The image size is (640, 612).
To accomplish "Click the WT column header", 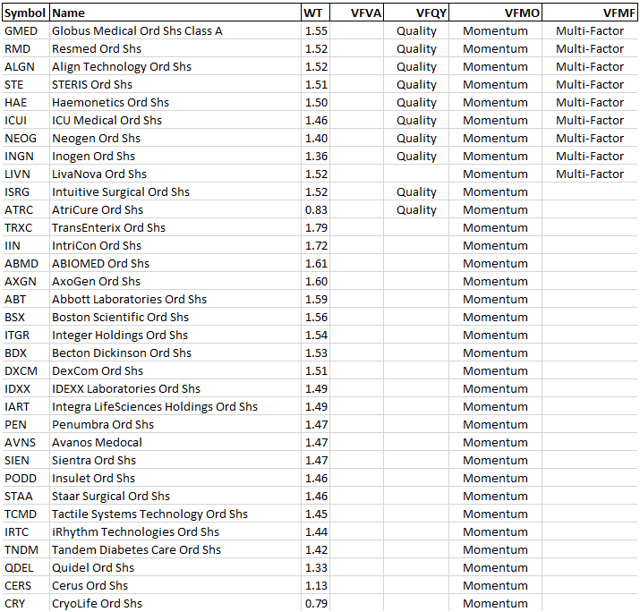I will pos(316,13).
